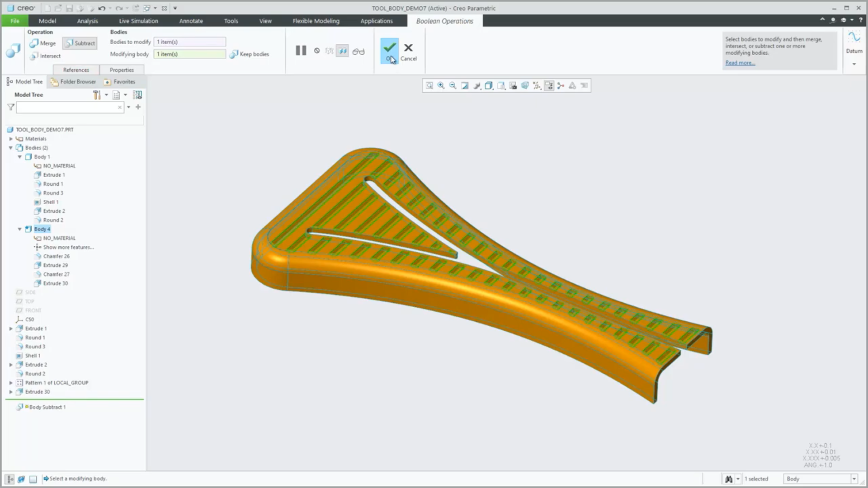The height and width of the screenshot is (488, 868).
Task: Click the Zoom Out magnifier icon
Action: point(453,86)
